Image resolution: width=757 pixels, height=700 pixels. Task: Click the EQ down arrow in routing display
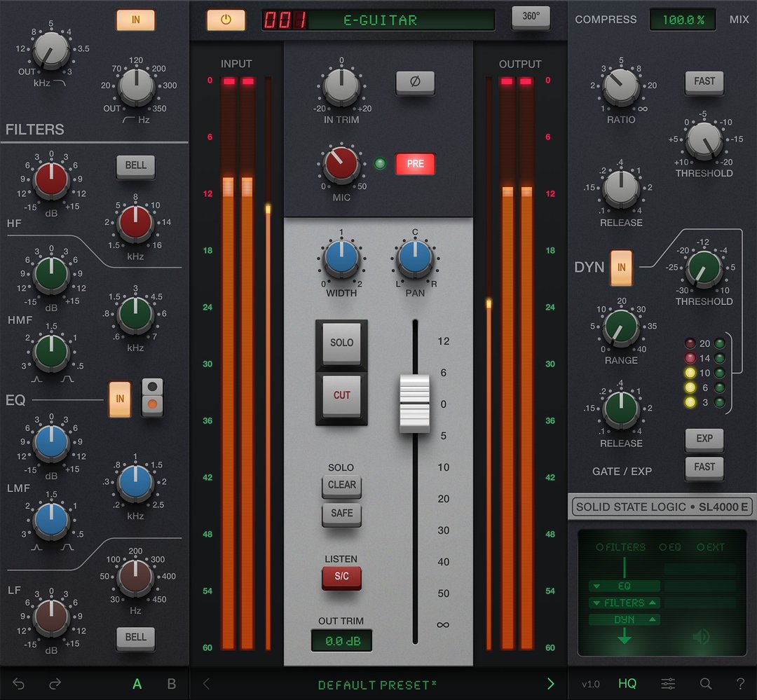point(596,586)
